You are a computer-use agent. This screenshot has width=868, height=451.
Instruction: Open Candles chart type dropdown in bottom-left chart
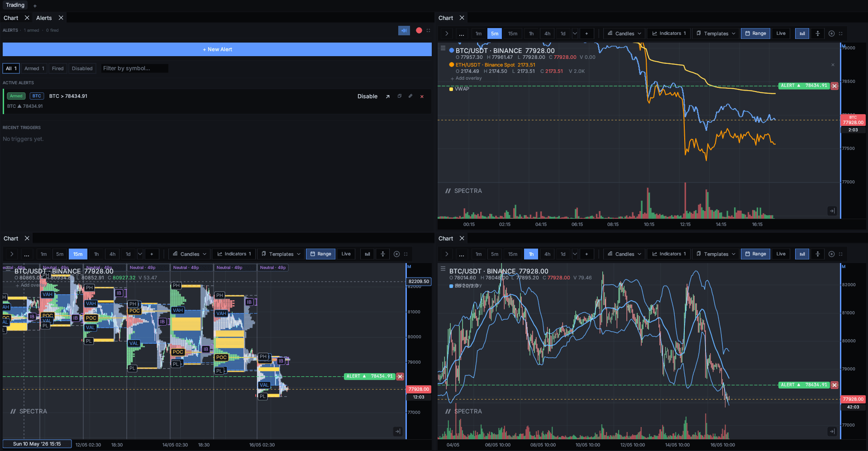(x=189, y=254)
